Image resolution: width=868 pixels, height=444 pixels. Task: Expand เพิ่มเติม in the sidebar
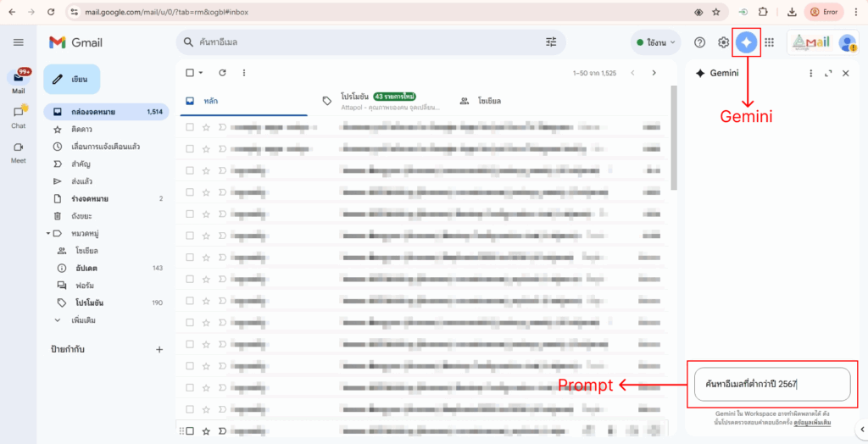(84, 320)
